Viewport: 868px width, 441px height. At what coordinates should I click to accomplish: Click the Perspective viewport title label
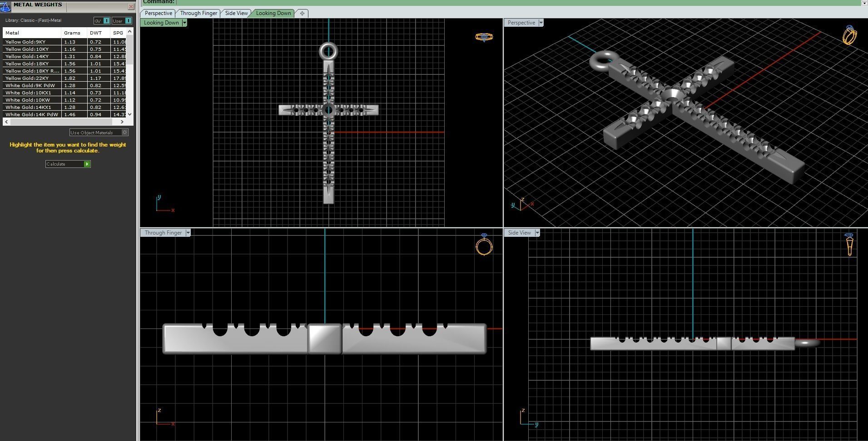tap(521, 23)
